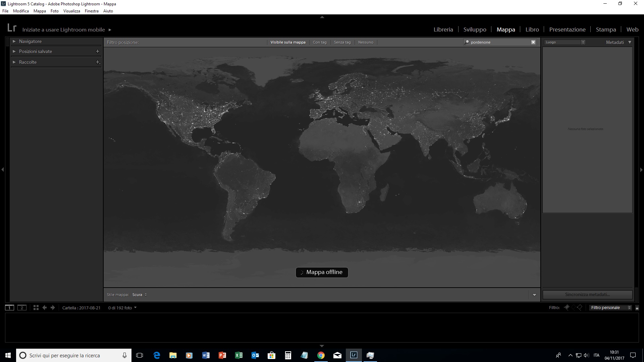The height and width of the screenshot is (362, 644).
Task: Switch to the 'Libreria' module tab
Action: click(443, 29)
